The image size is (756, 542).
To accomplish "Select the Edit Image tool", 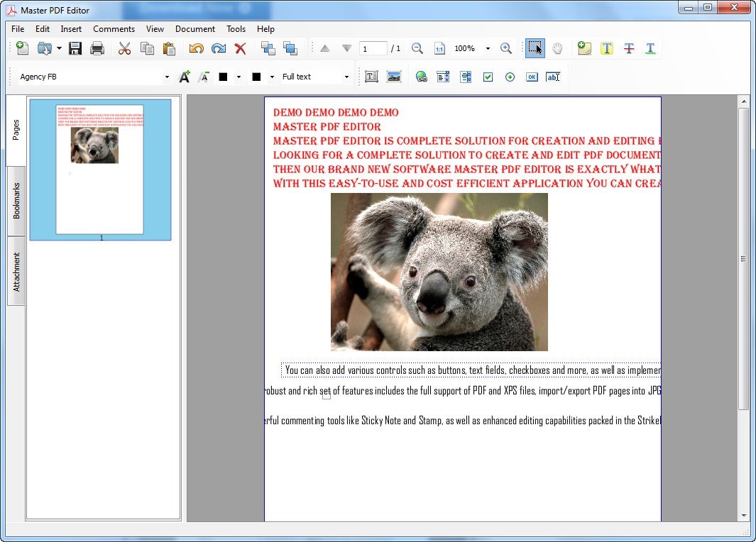I will pos(395,77).
